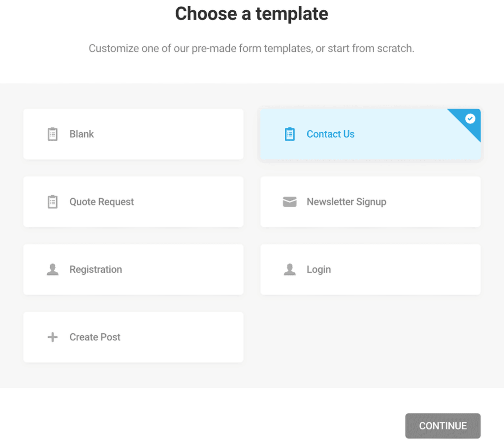Click the person icon on the Login template

point(289,269)
